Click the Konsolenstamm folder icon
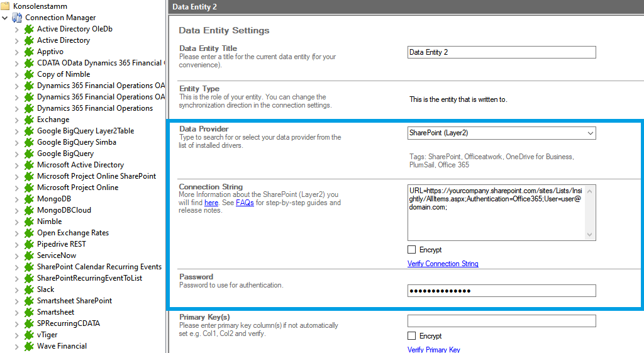644x353 pixels. [x=6, y=6]
